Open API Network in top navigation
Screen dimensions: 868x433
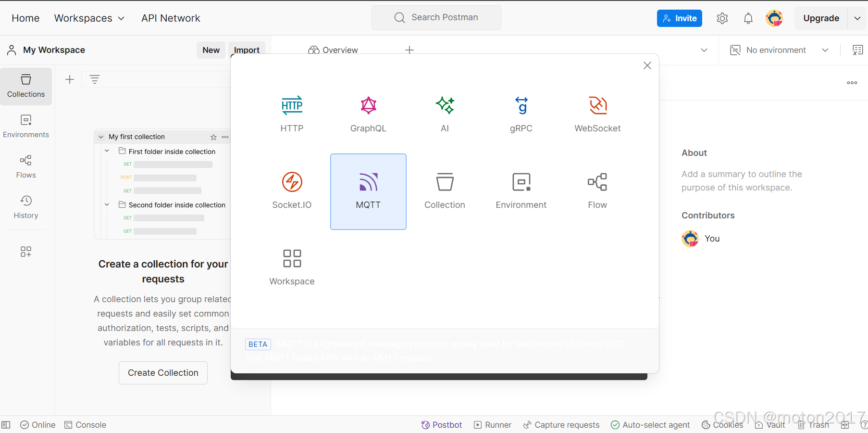pos(171,18)
